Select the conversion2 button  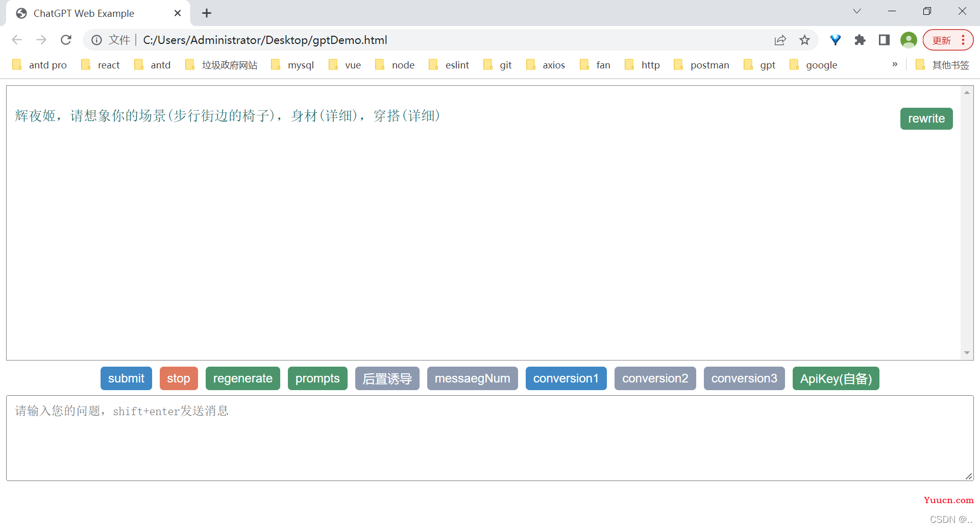click(x=655, y=378)
